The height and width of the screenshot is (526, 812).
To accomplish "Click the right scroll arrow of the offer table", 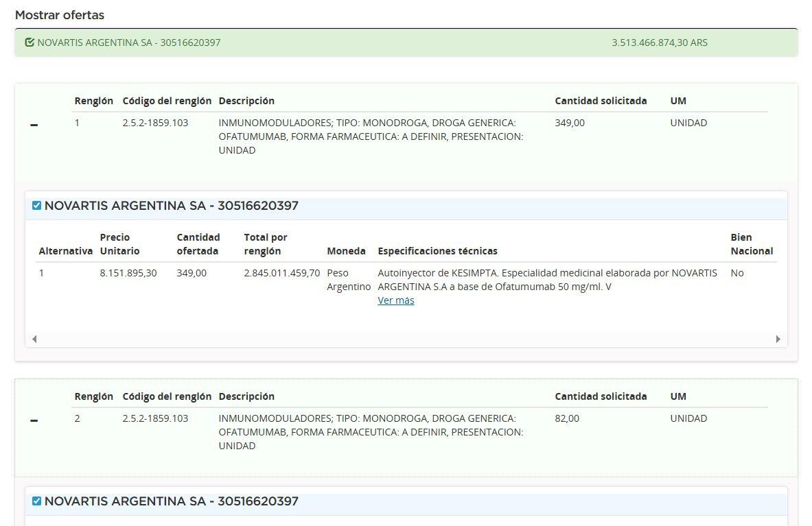I will [778, 339].
